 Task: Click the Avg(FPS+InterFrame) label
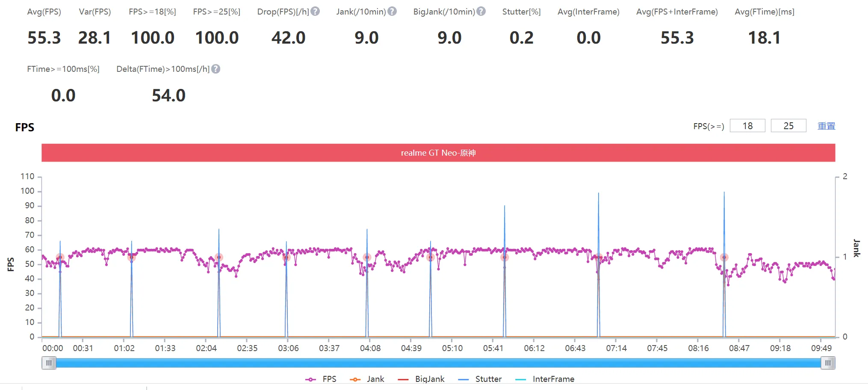coord(677,12)
